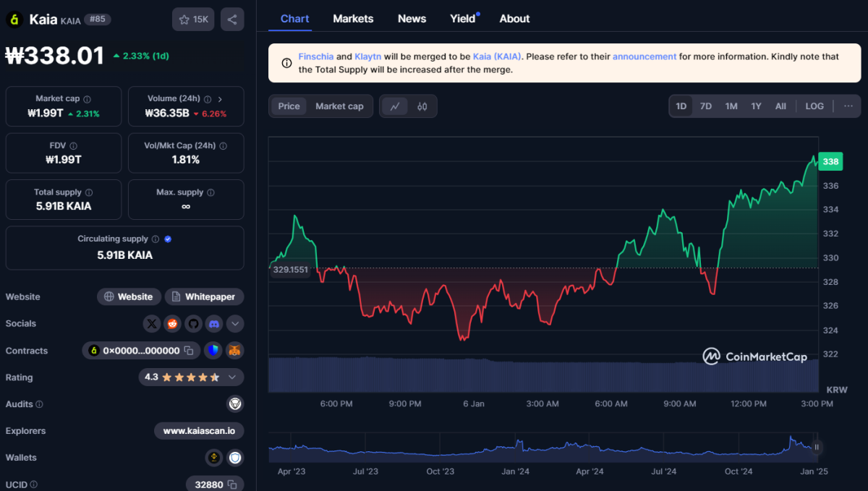
Task: Expand more socials with chevron
Action: tap(235, 324)
